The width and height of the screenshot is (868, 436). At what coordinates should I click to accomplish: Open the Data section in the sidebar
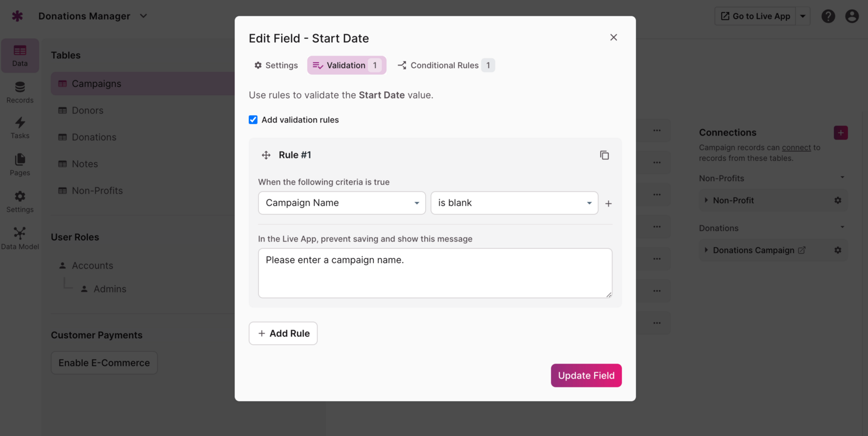pyautogui.click(x=20, y=56)
